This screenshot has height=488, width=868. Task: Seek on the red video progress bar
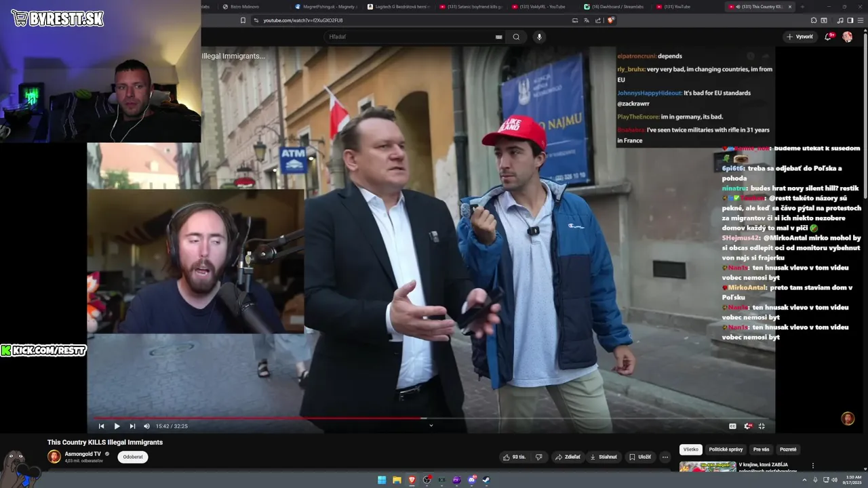pos(431,418)
